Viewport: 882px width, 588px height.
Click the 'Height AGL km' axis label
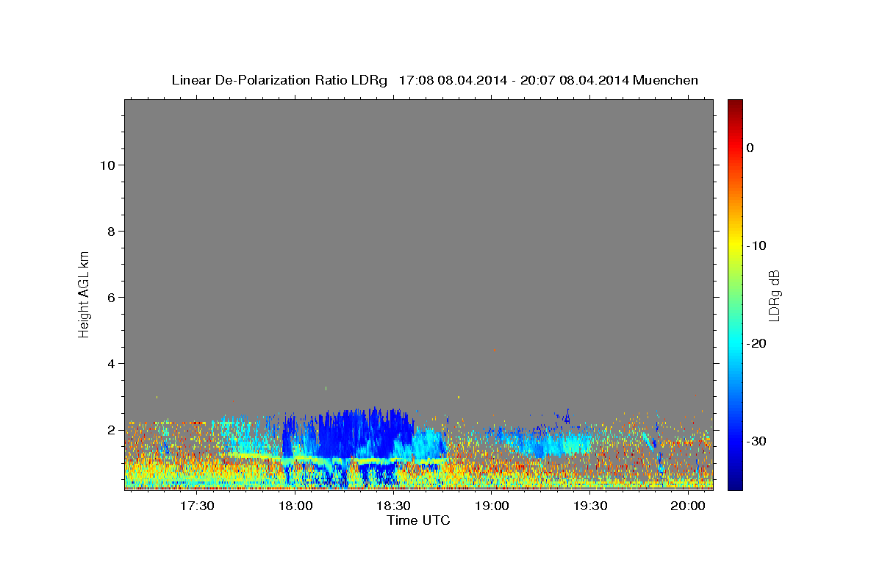click(x=84, y=293)
